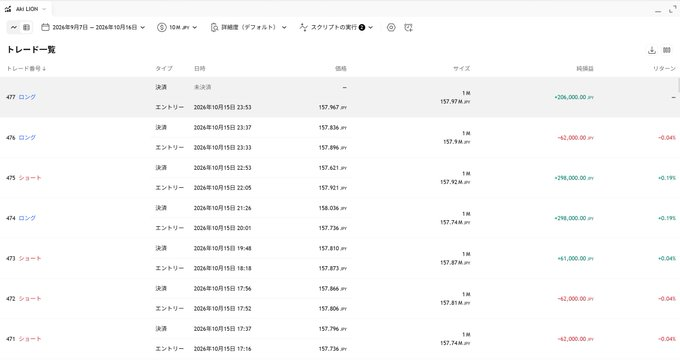
Task: Click the +206,000.00 profit of trade 477
Action: coord(574,98)
